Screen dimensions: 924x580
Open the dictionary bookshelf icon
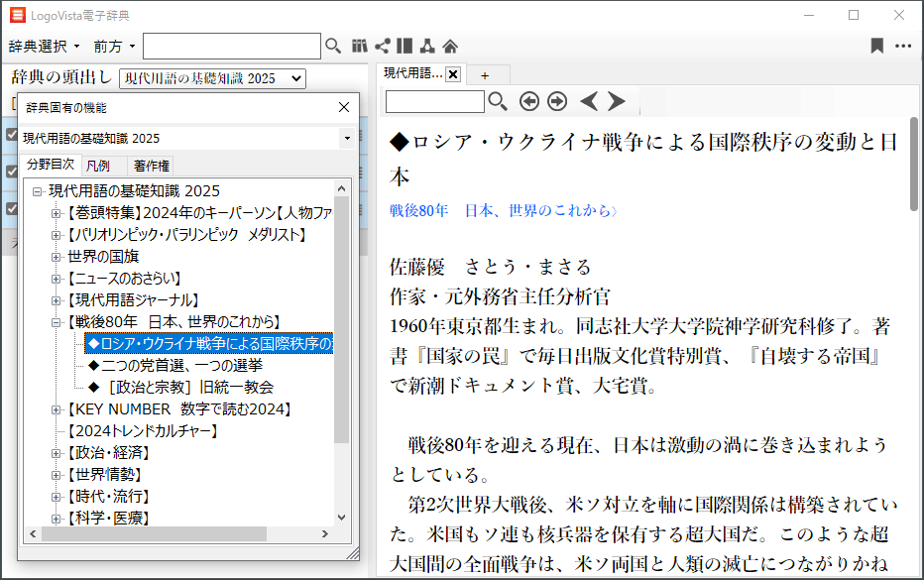(x=360, y=46)
